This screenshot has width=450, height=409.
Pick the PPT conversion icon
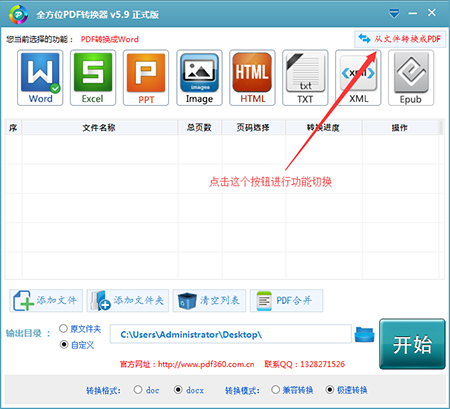pos(146,78)
